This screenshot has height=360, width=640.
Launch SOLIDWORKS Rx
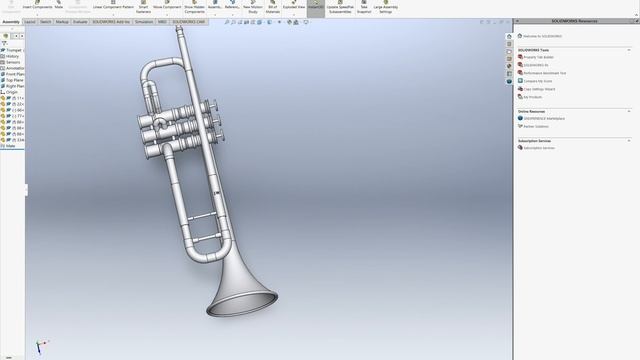[536, 65]
